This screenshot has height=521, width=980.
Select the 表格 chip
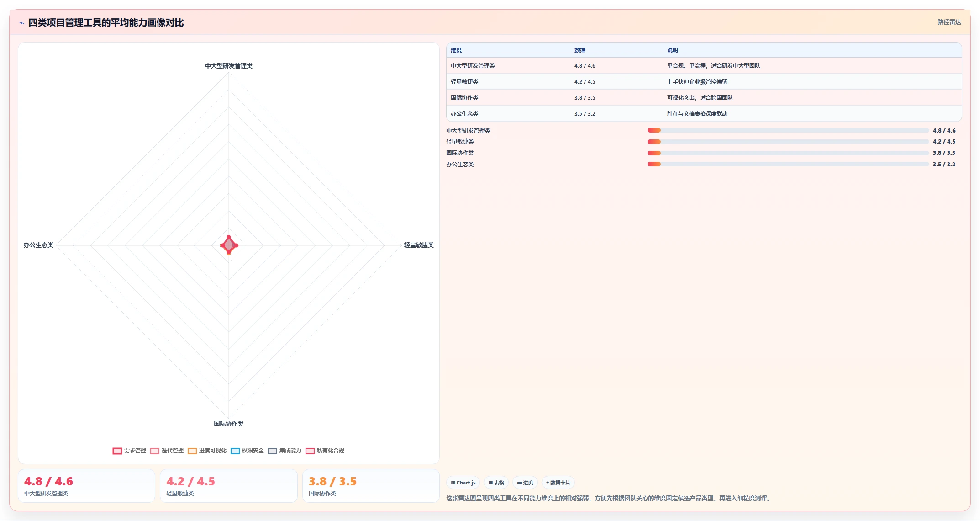coord(496,483)
